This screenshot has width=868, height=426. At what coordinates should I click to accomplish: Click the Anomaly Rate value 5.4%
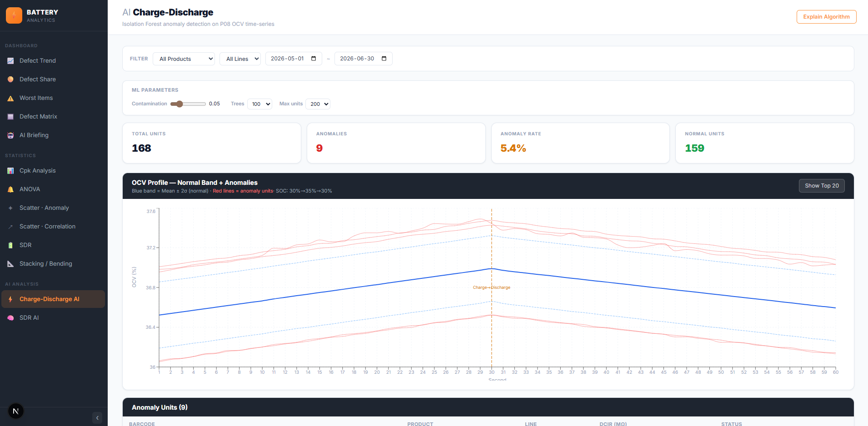(513, 149)
